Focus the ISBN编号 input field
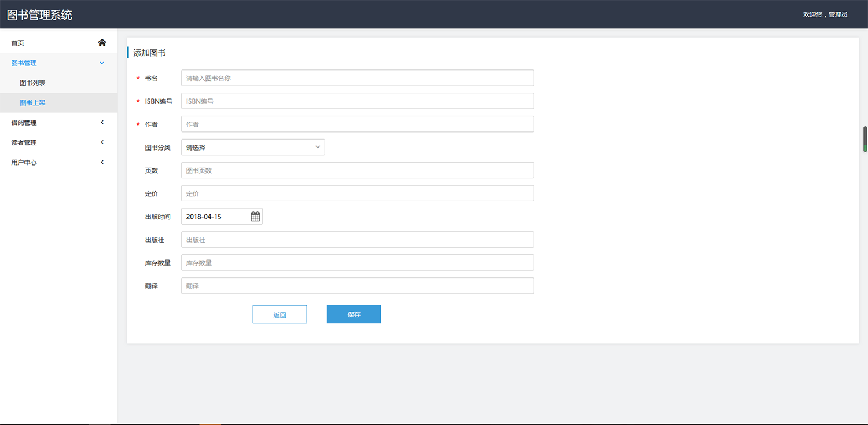Image resolution: width=868 pixels, height=425 pixels. (x=357, y=101)
